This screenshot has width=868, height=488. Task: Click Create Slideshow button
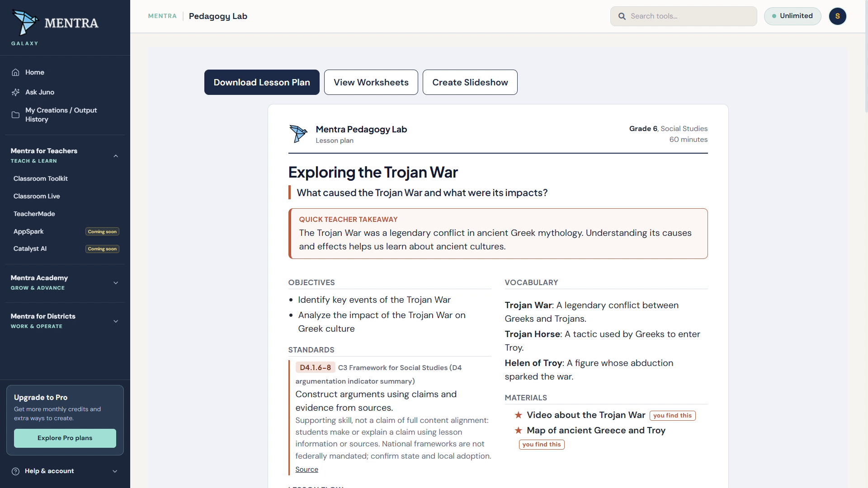pos(470,82)
